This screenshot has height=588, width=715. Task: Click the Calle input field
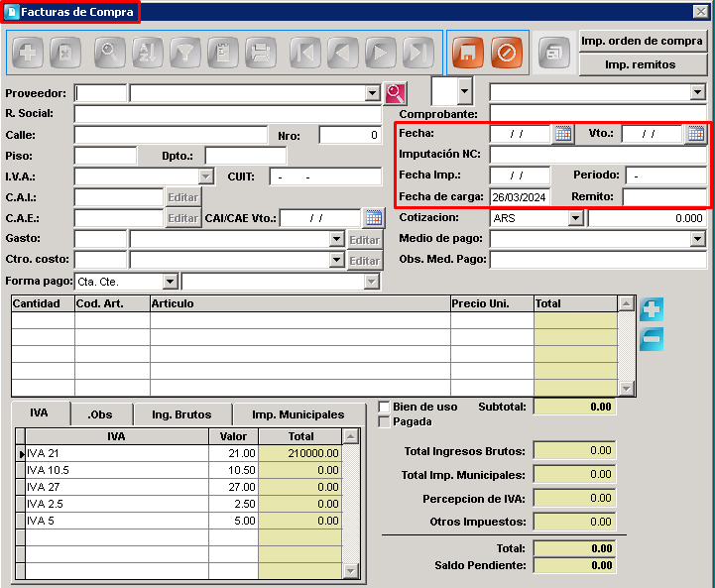click(171, 135)
